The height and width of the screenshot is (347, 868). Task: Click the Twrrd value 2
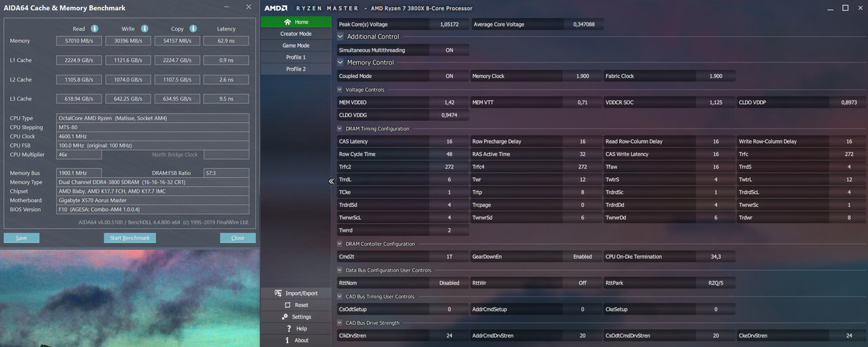click(x=449, y=230)
